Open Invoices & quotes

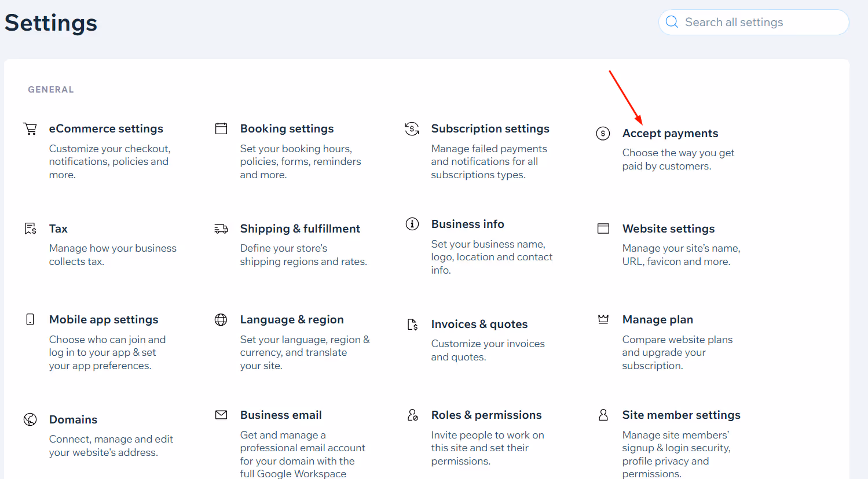point(479,324)
